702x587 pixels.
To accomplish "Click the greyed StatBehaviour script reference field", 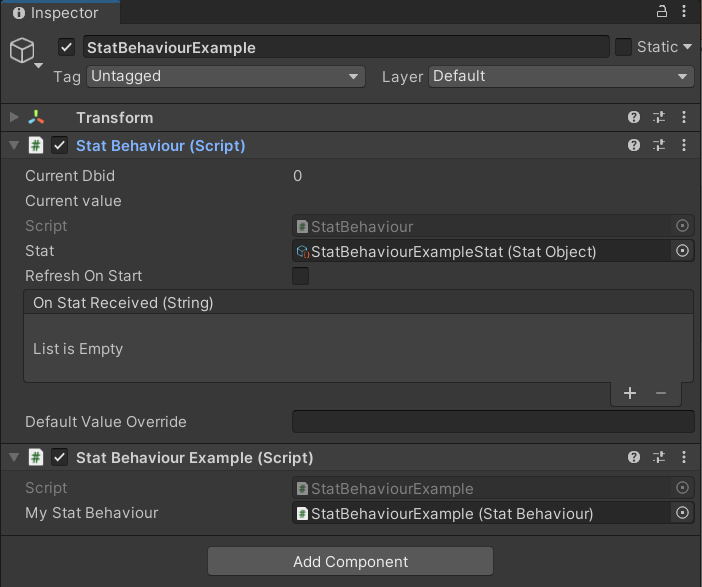I will coord(484,226).
